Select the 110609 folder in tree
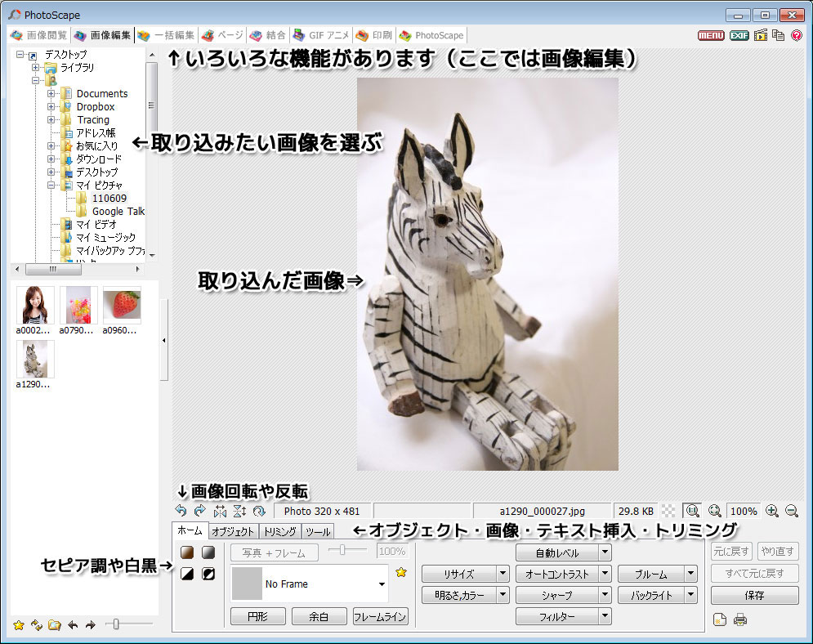Screen dimensions: 813x644 pyautogui.click(x=109, y=198)
